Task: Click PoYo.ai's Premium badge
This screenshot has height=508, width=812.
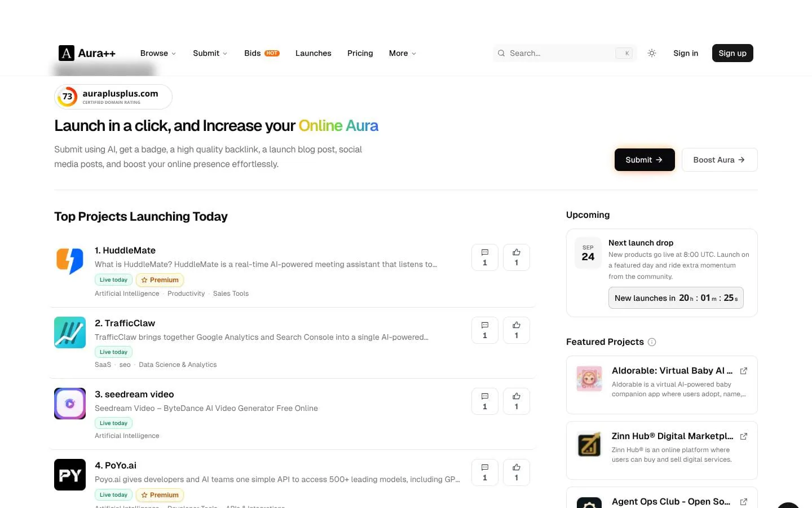Action: [x=160, y=495]
